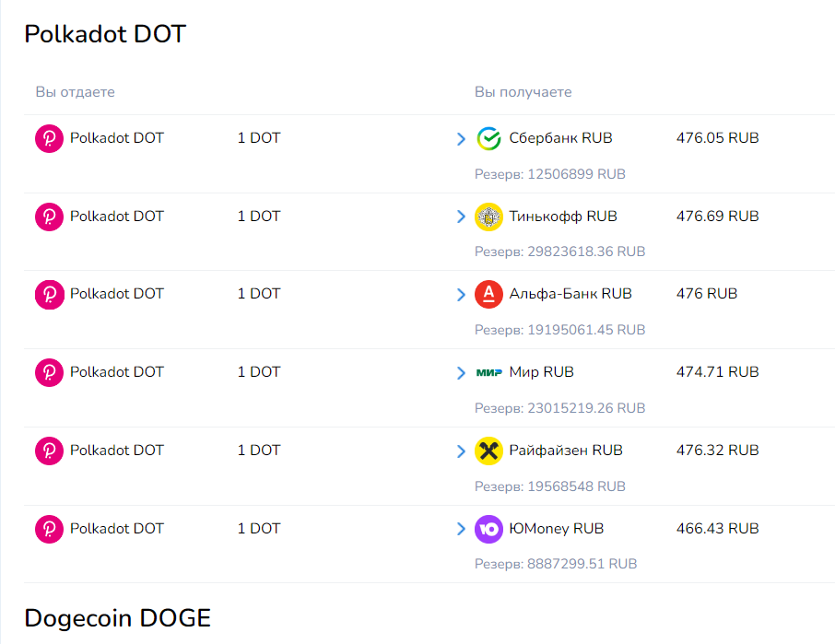Click 1 DOT amount in Альфа-Банк row
Screen dimensions: 835x644
click(x=259, y=294)
